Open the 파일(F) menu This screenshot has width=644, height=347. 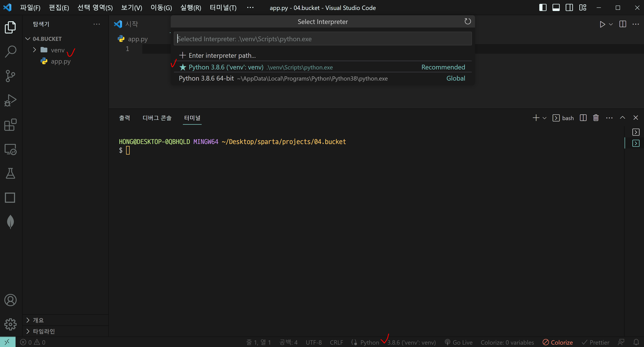[30, 7]
